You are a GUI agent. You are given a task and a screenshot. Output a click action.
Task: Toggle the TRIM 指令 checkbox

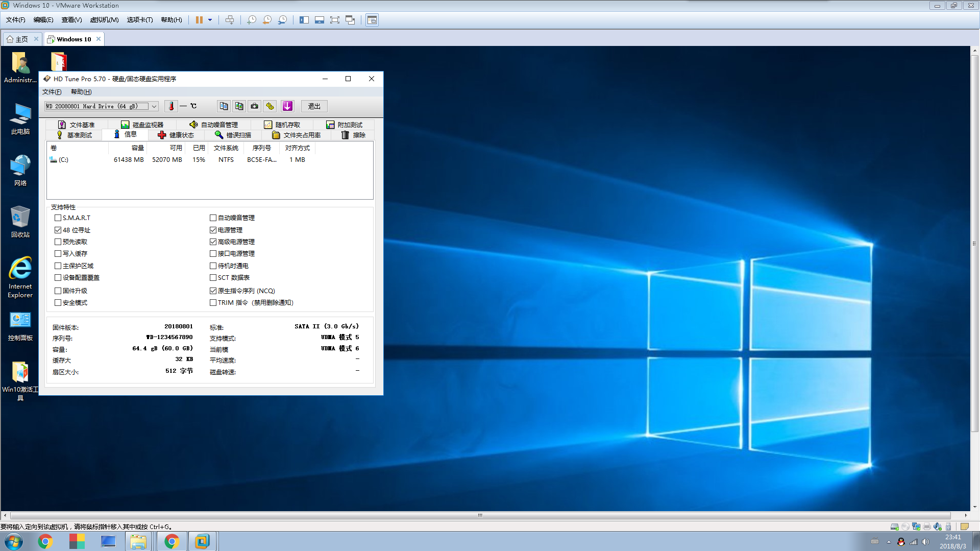coord(213,303)
